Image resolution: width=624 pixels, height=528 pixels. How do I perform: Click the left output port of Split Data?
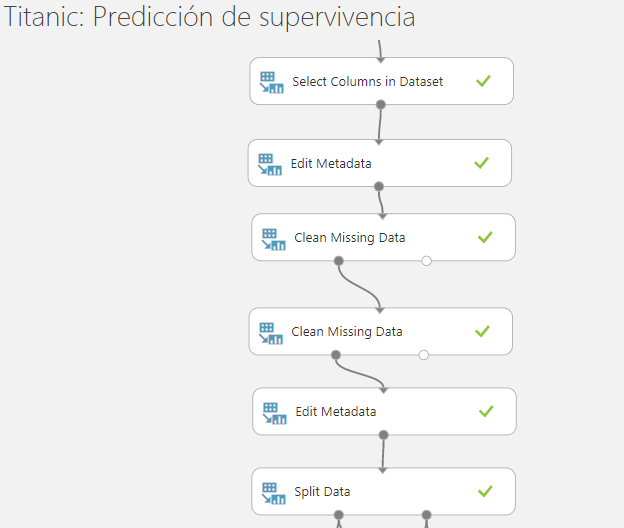point(339,515)
